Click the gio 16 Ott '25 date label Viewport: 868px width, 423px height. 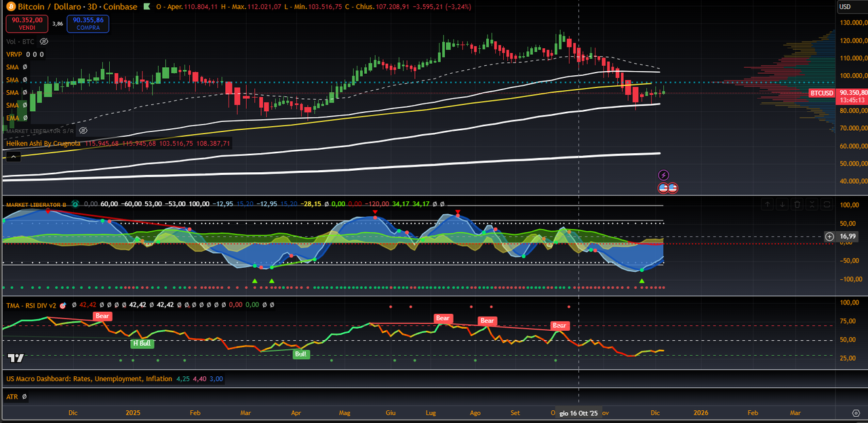tap(578, 413)
